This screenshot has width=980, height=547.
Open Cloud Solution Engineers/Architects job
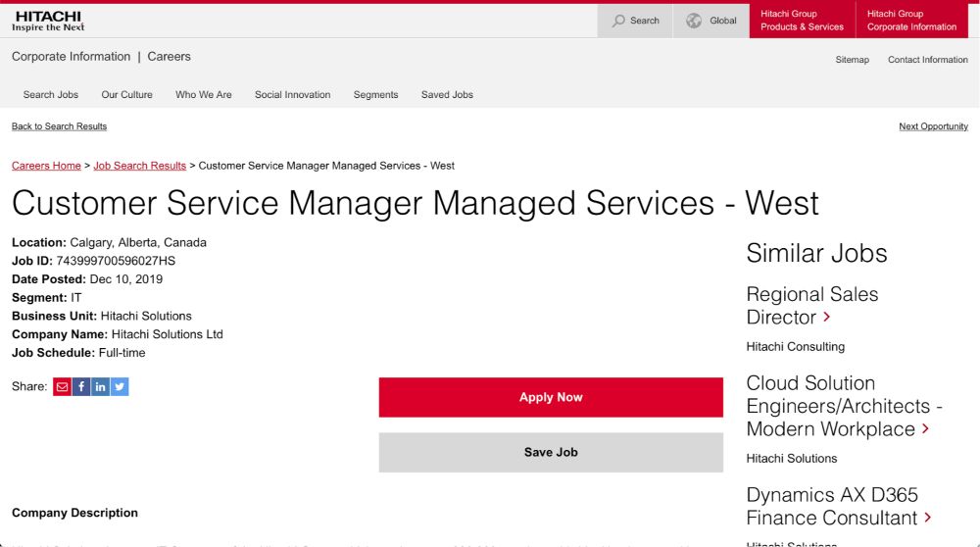844,406
